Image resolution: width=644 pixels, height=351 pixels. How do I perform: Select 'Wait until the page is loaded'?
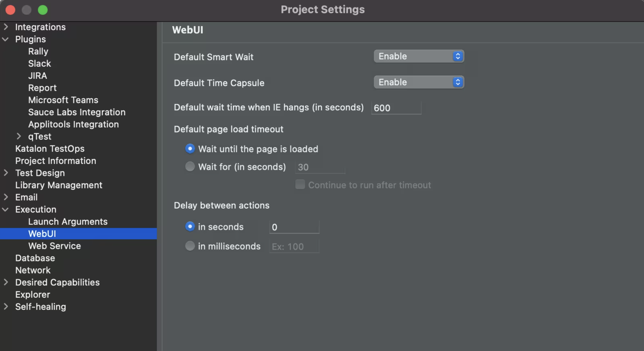coord(190,149)
